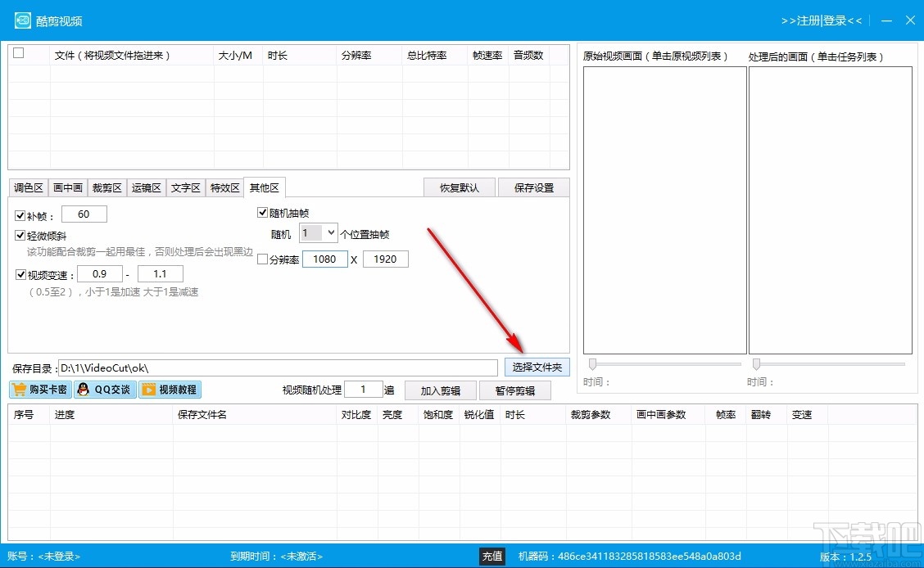The image size is (924, 568).
Task: Click the 文件 column header in file list
Action: point(131,56)
